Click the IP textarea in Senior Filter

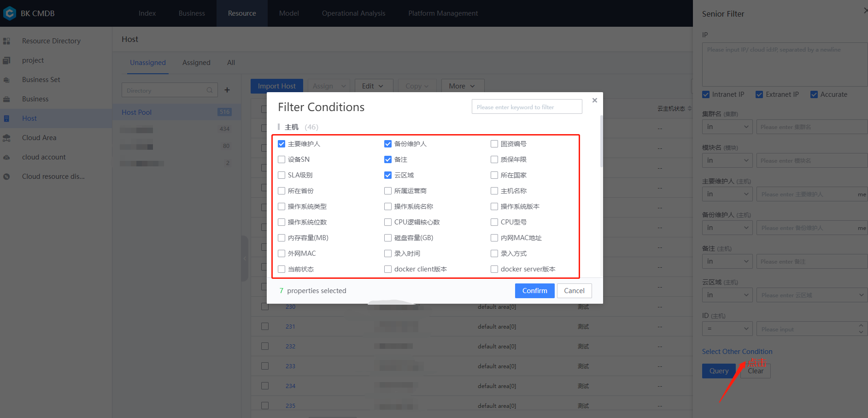pos(785,64)
